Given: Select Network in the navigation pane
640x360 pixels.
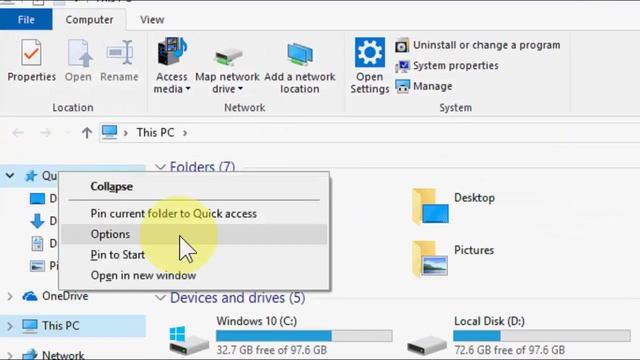Looking at the screenshot, I should tap(63, 355).
